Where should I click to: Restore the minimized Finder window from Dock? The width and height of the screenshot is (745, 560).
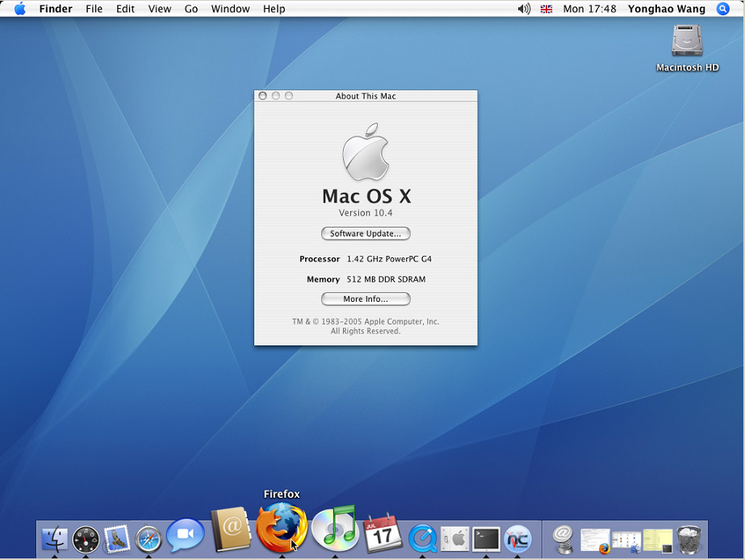pyautogui.click(x=626, y=542)
